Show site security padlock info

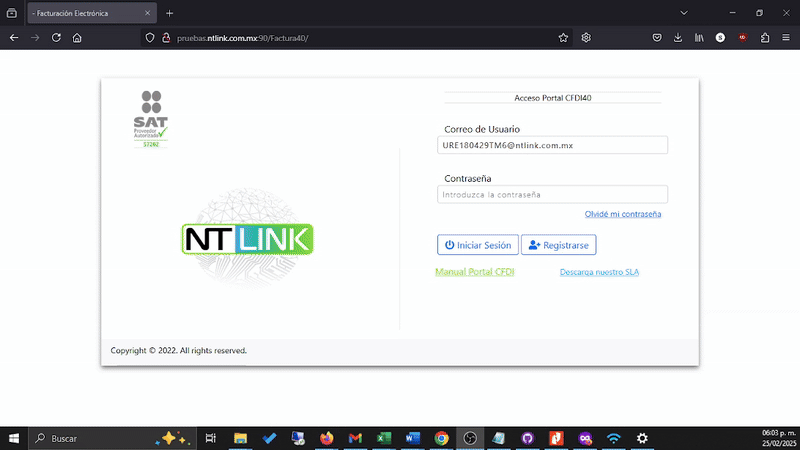166,38
